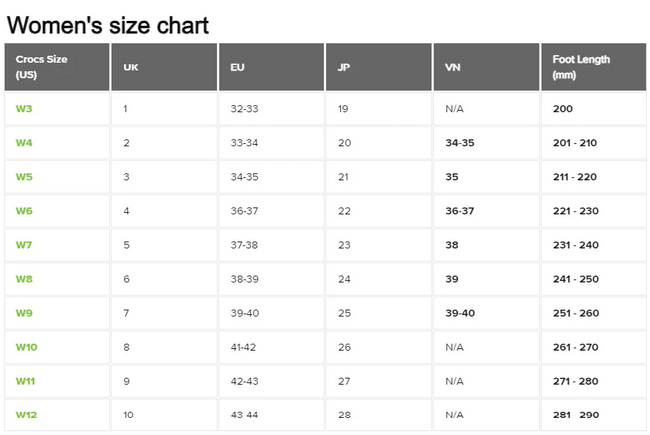Select the W12 size link
Viewport: 650px width, 435px height.
click(26, 414)
